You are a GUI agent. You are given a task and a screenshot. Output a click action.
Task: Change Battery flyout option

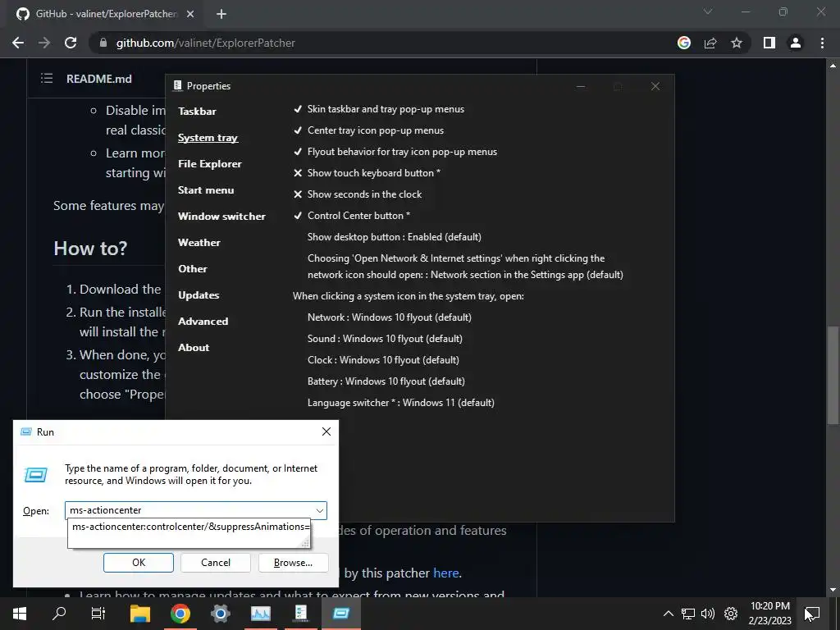(386, 381)
